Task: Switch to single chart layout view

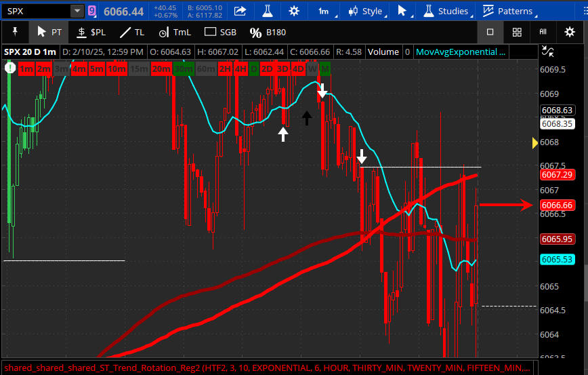Action: (x=490, y=32)
